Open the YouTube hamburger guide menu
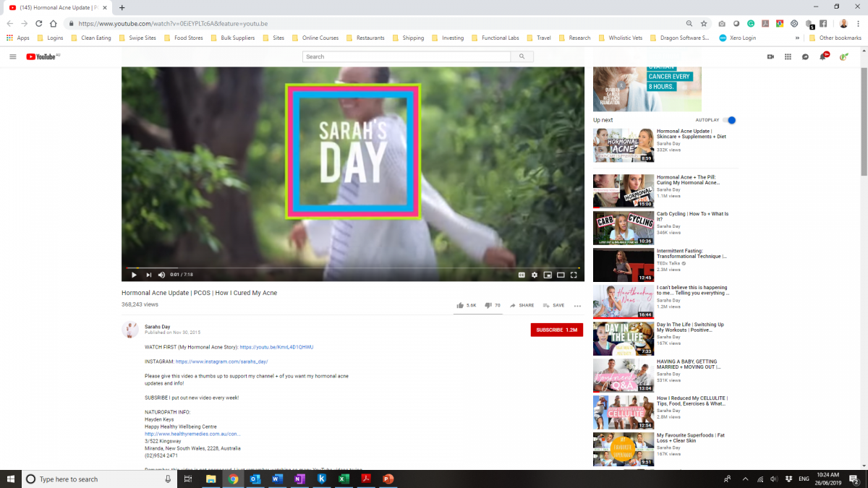 click(12, 56)
